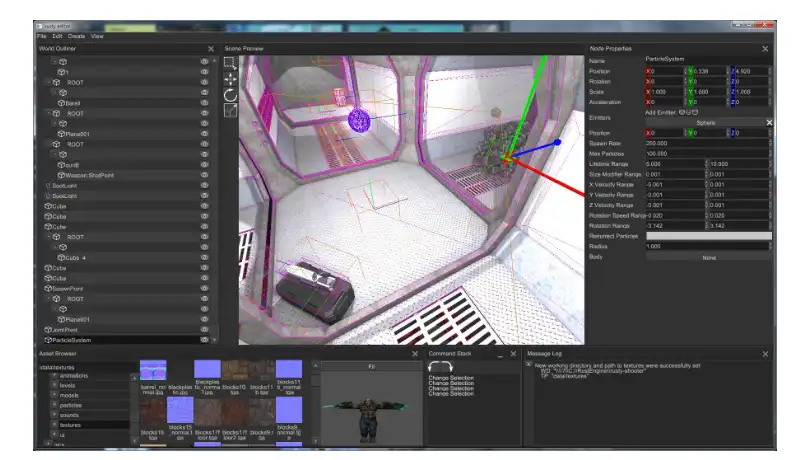Screen dimensions: 799x460
Task: Expand the levels folder in Asset Browser
Action: pos(54,385)
